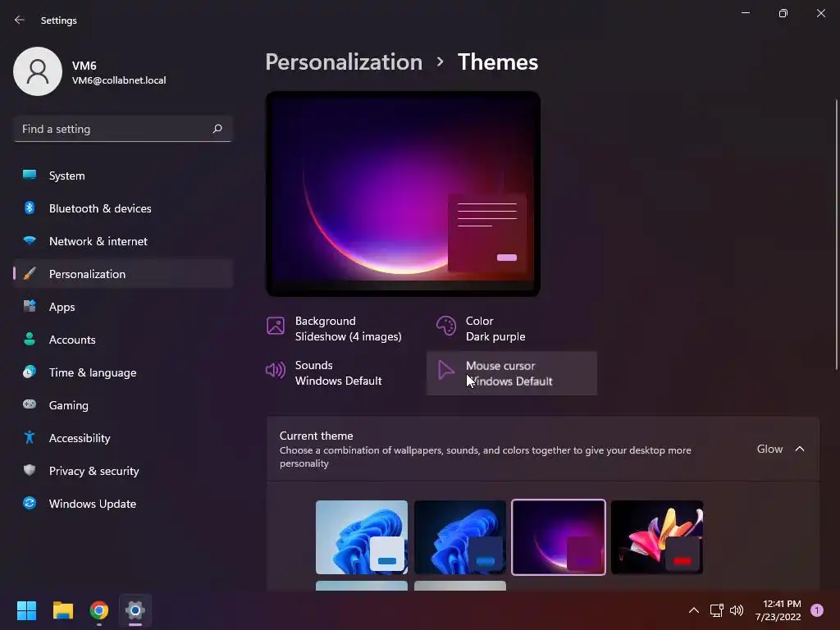Image resolution: width=840 pixels, height=630 pixels.
Task: Click the Accounts person icon
Action: (x=30, y=339)
